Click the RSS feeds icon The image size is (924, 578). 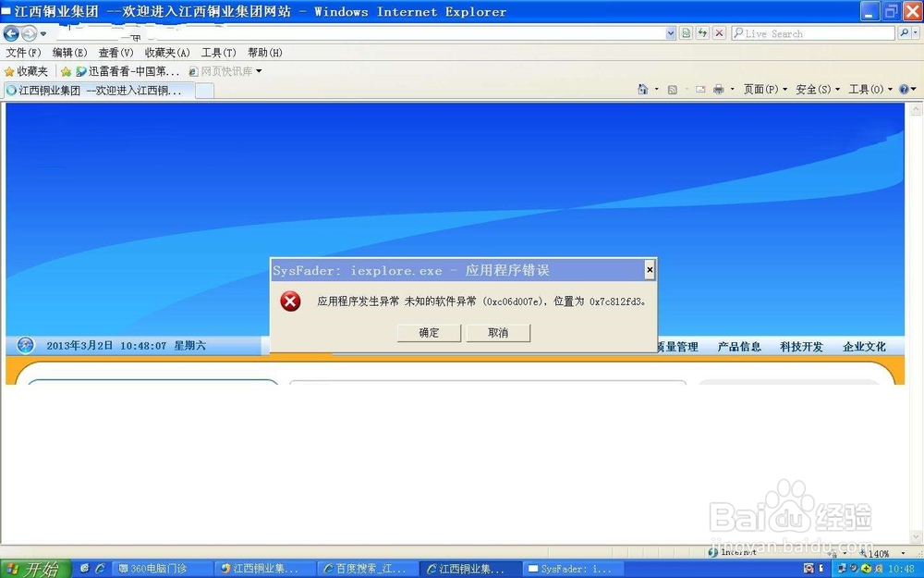click(x=673, y=90)
